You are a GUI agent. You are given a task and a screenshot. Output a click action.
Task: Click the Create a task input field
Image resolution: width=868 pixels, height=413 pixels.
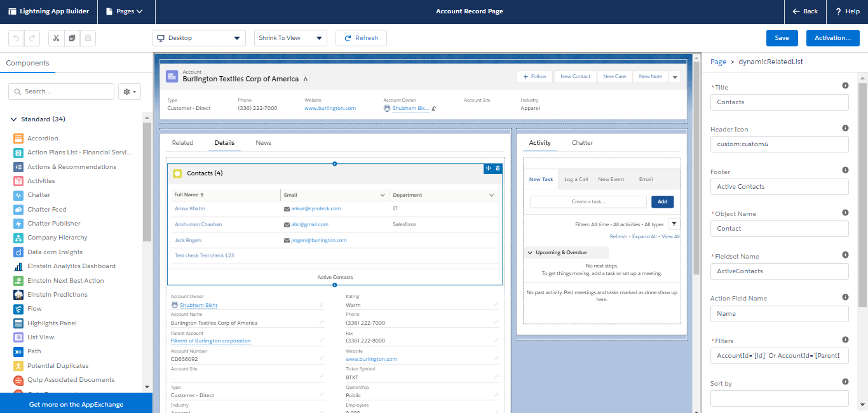[x=588, y=201]
